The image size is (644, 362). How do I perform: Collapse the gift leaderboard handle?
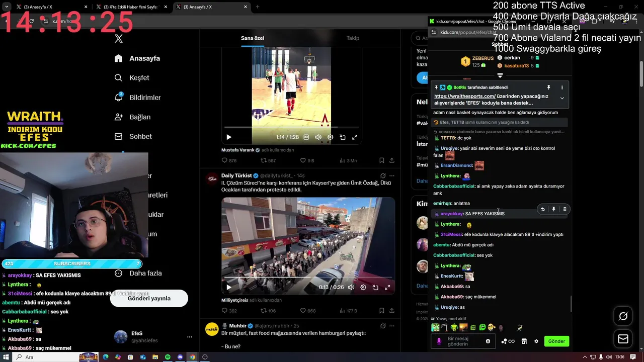pyautogui.click(x=500, y=75)
